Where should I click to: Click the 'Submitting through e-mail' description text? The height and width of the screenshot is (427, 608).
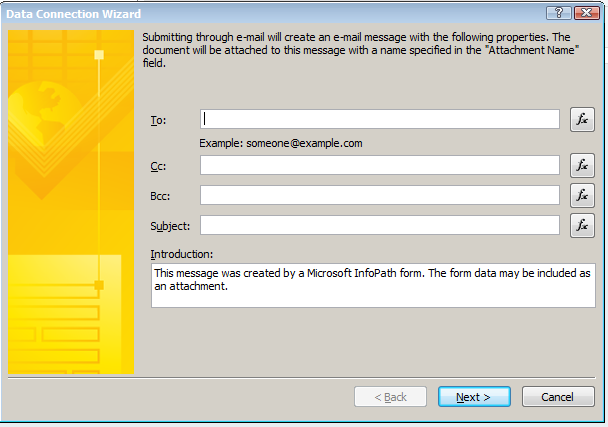click(x=361, y=50)
